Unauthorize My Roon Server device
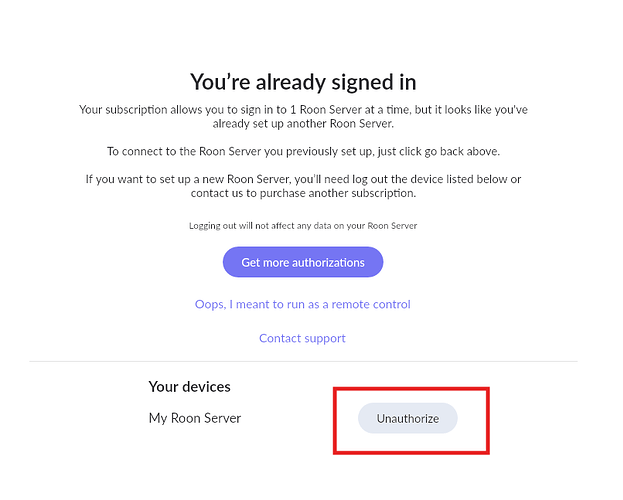This screenshot has height=500, width=623. tap(407, 418)
